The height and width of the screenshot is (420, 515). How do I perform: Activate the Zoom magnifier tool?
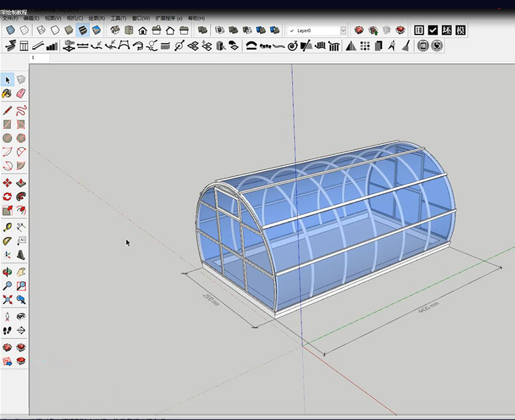(x=7, y=286)
